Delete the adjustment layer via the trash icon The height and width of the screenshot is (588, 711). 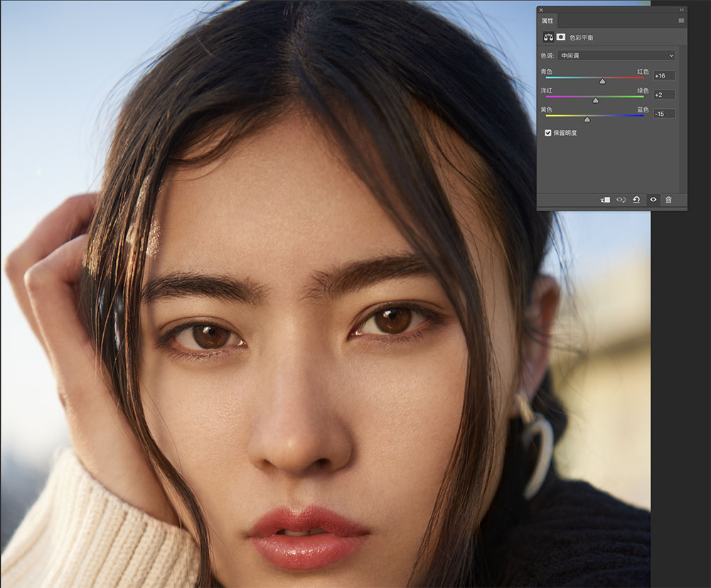(x=668, y=200)
